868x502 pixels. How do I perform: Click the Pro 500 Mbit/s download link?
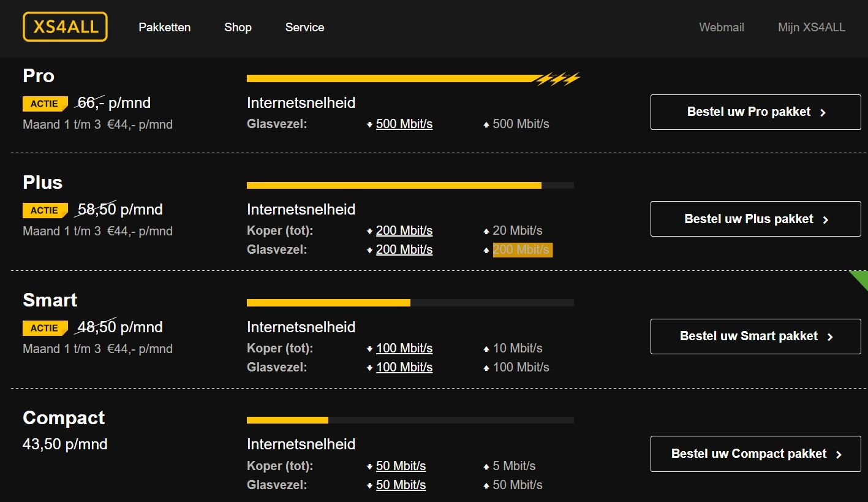click(404, 124)
